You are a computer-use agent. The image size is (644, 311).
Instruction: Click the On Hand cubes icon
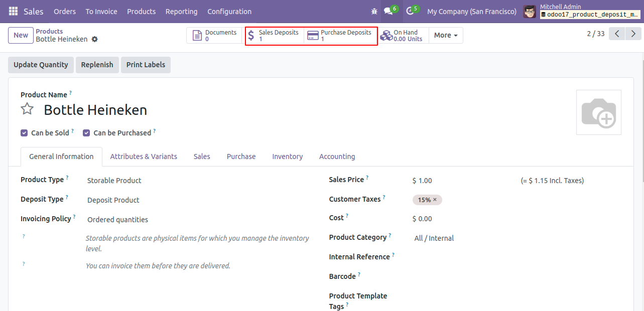(x=386, y=36)
